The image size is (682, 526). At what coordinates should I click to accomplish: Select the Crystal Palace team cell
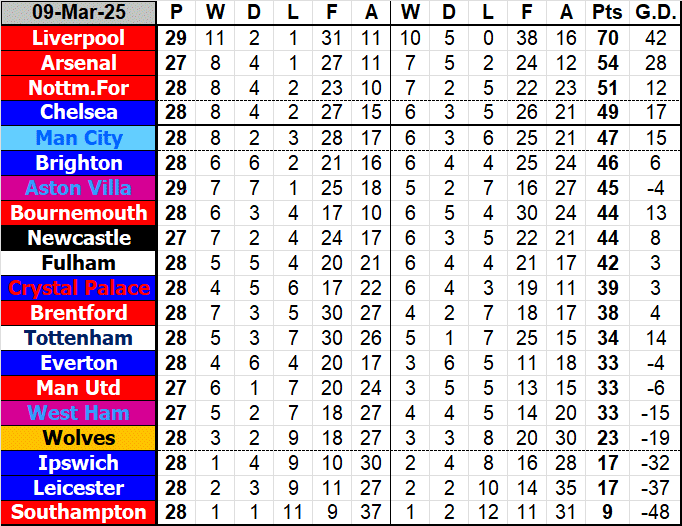click(79, 288)
